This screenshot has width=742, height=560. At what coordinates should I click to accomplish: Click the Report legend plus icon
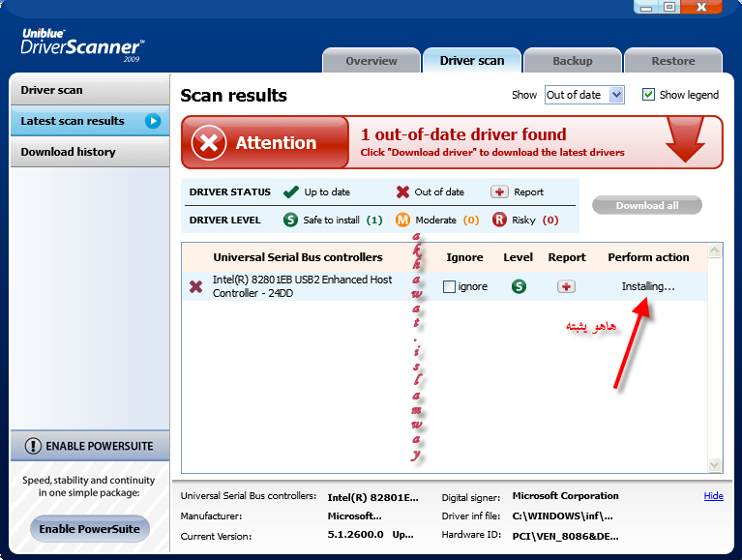pyautogui.click(x=499, y=192)
